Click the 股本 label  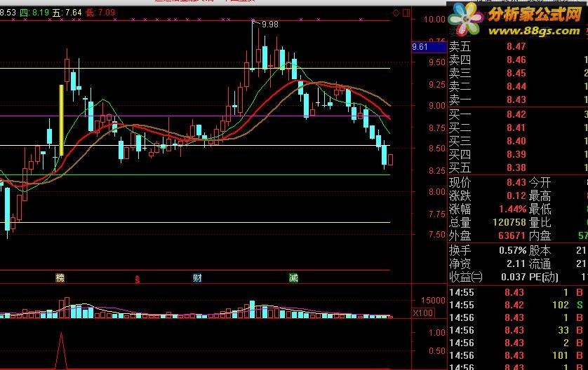point(540,250)
